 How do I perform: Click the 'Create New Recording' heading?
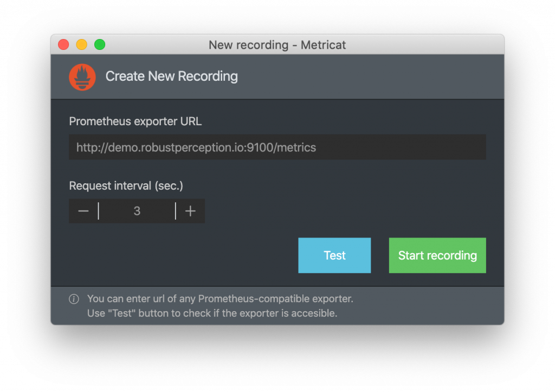click(x=172, y=76)
